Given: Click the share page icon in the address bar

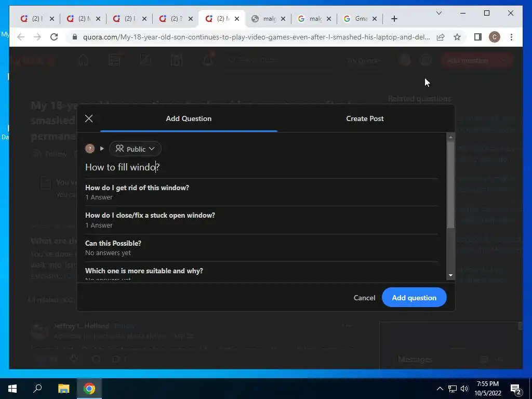Looking at the screenshot, I should 441,37.
